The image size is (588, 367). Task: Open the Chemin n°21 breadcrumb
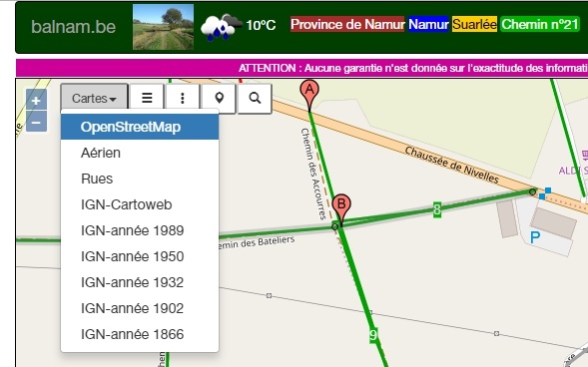pos(540,24)
